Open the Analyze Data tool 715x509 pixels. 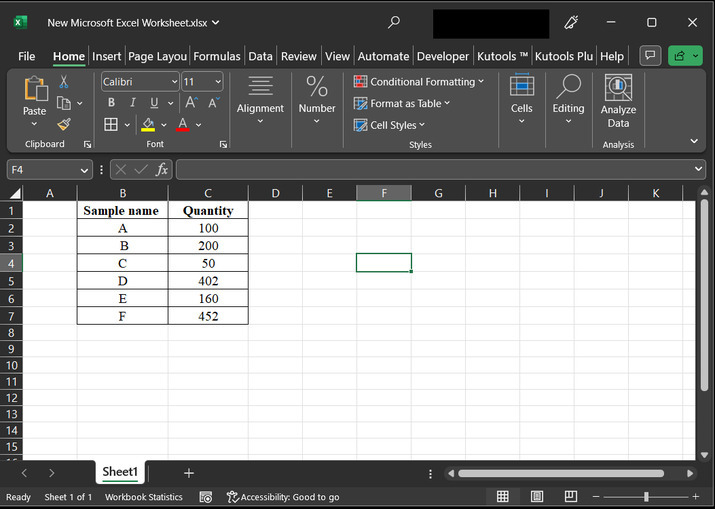point(618,102)
